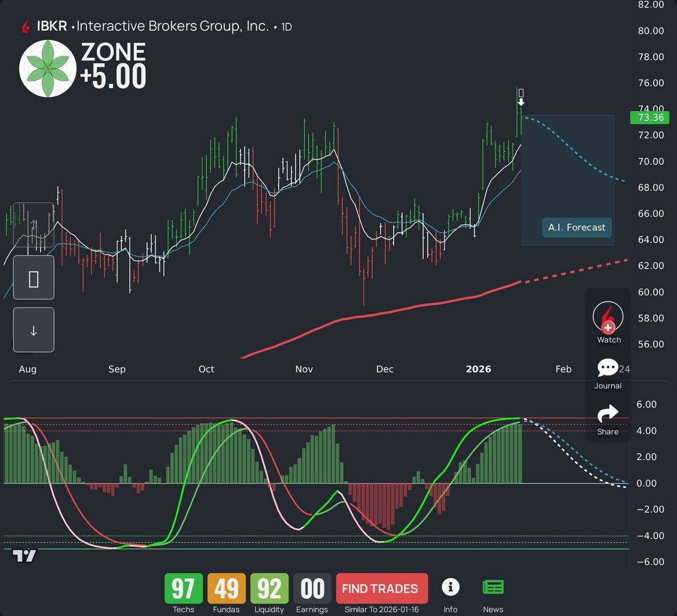
Task: Click the 0.00 oscillator axis label
Action: pos(646,483)
